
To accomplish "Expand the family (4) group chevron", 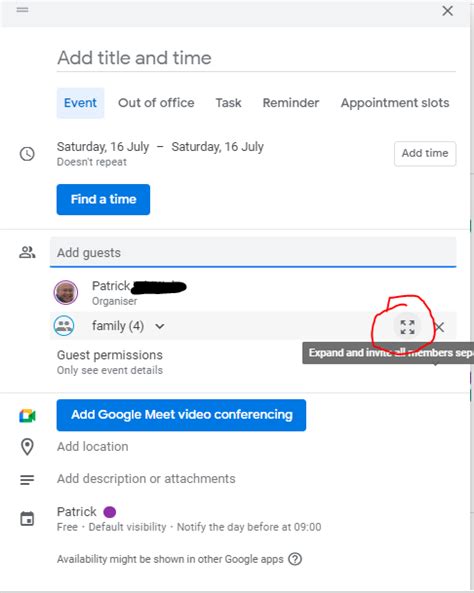I will coord(160,326).
